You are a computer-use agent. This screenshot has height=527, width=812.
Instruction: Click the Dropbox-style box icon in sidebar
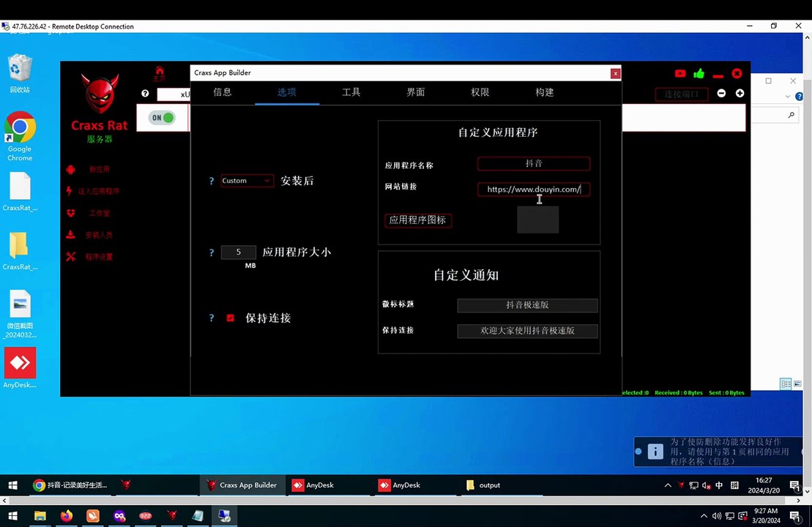click(70, 213)
